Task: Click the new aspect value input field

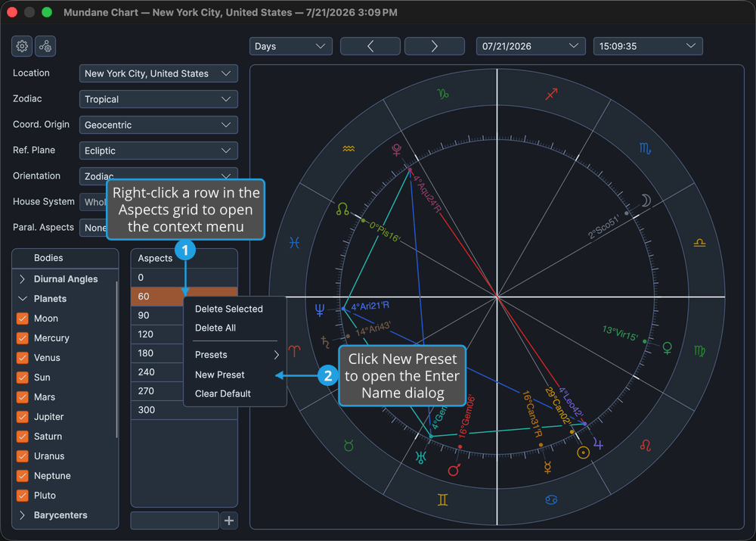Action: 175,521
